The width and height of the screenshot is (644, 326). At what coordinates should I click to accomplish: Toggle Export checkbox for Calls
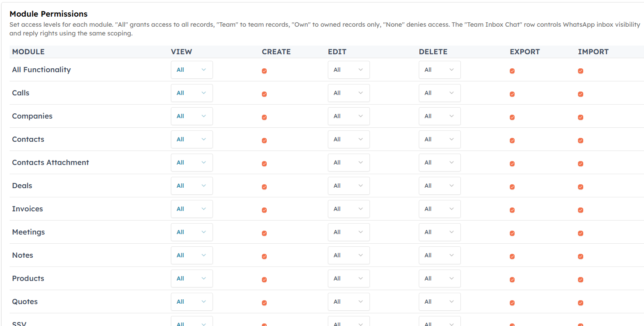tap(512, 94)
